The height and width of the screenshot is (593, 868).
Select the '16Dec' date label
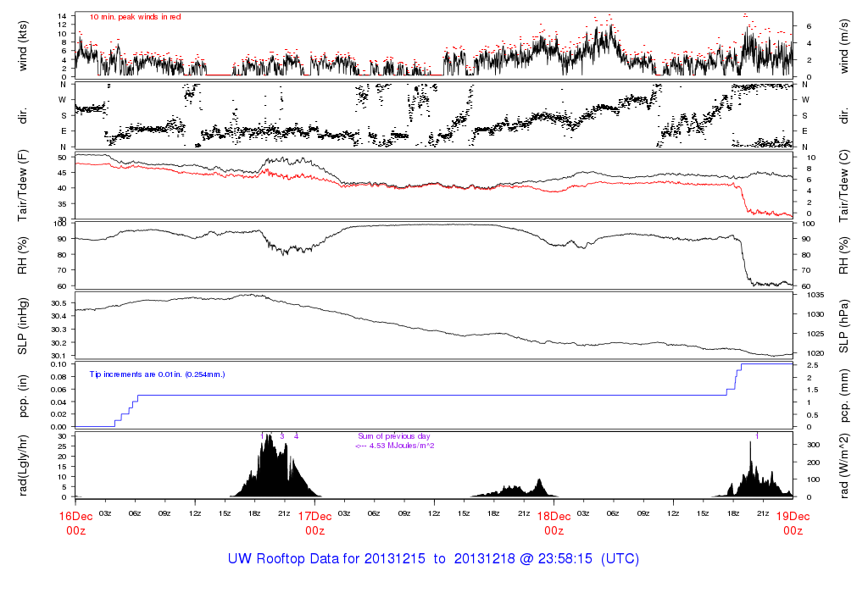click(x=75, y=517)
